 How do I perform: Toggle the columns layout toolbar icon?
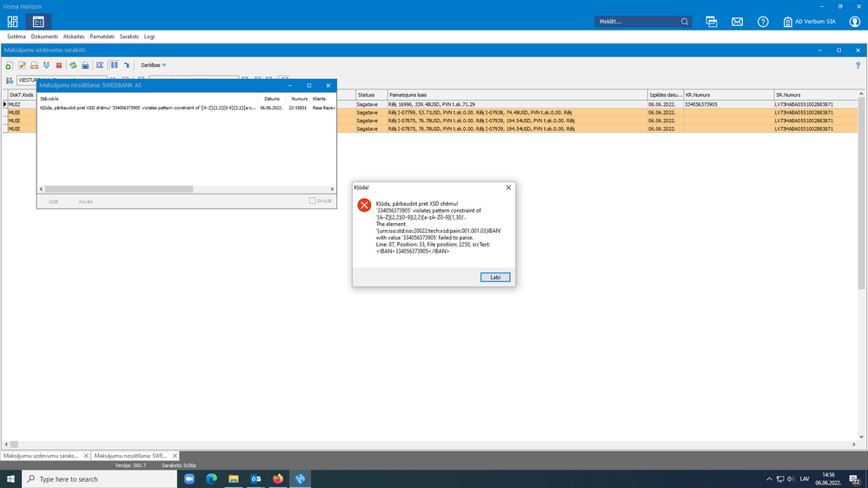[114, 65]
